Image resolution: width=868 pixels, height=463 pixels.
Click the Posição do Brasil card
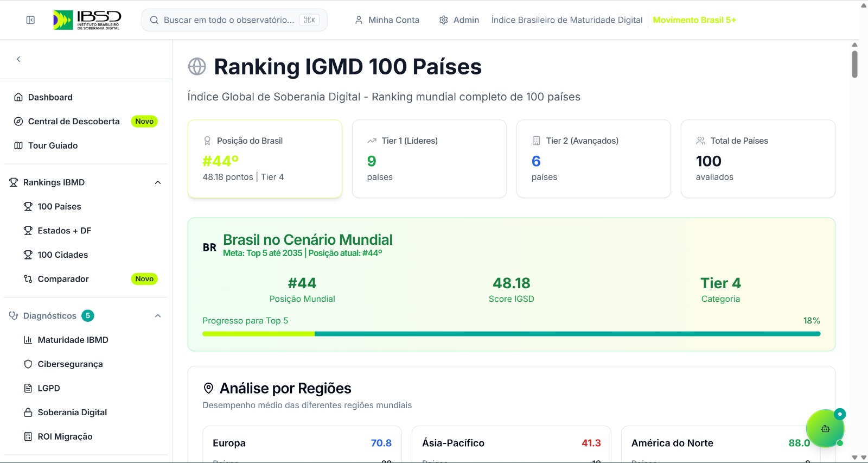[265, 158]
